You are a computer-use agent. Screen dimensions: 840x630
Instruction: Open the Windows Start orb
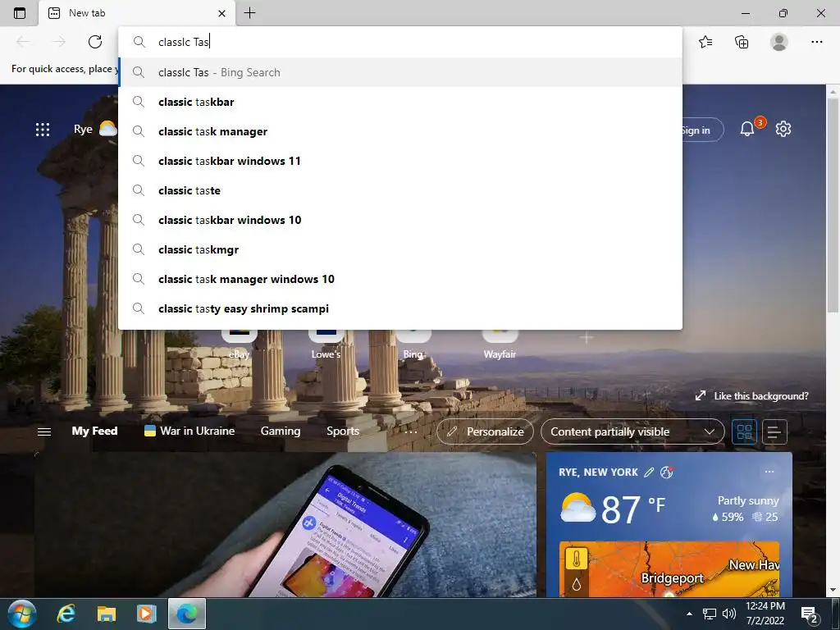[22, 614]
